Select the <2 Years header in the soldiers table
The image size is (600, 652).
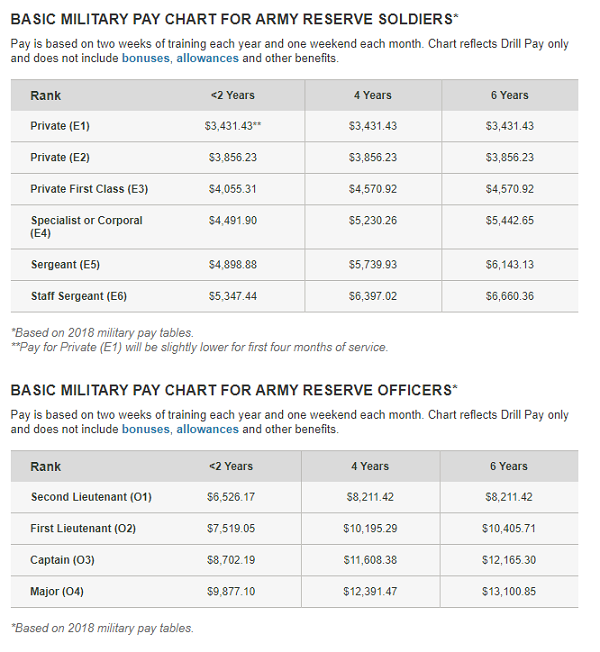[x=232, y=95]
